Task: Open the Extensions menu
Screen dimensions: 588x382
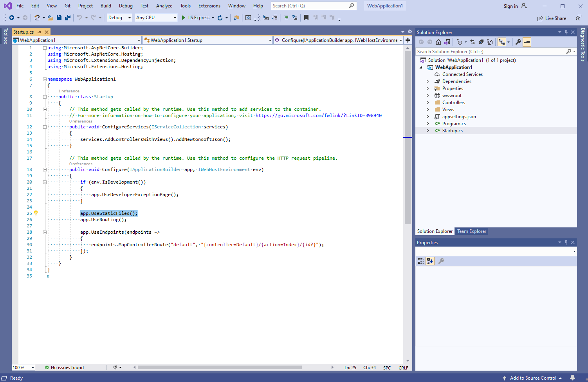Action: 209,6
